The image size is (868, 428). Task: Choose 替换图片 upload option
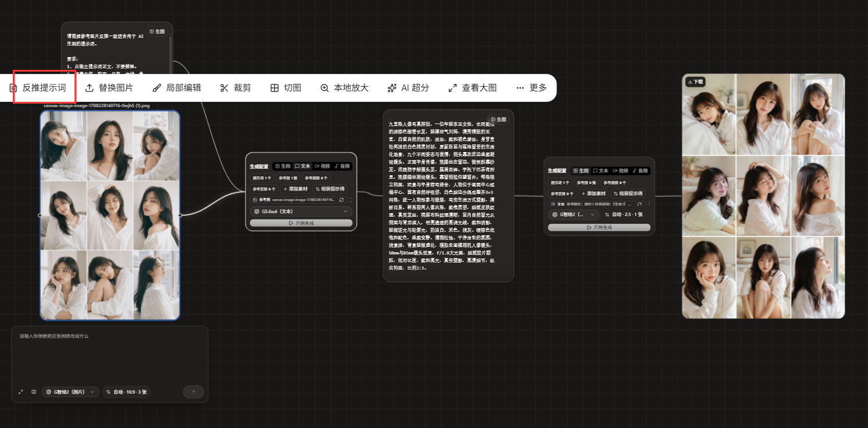(x=109, y=88)
